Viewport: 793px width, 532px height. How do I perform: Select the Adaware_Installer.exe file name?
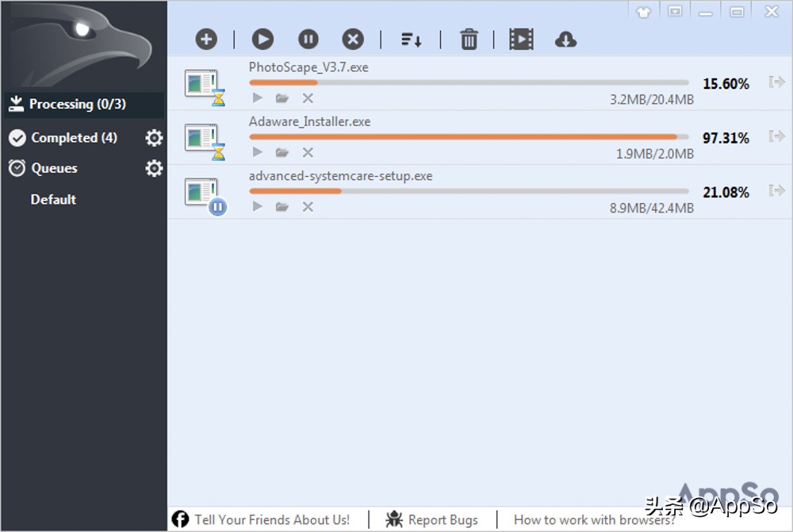point(309,121)
